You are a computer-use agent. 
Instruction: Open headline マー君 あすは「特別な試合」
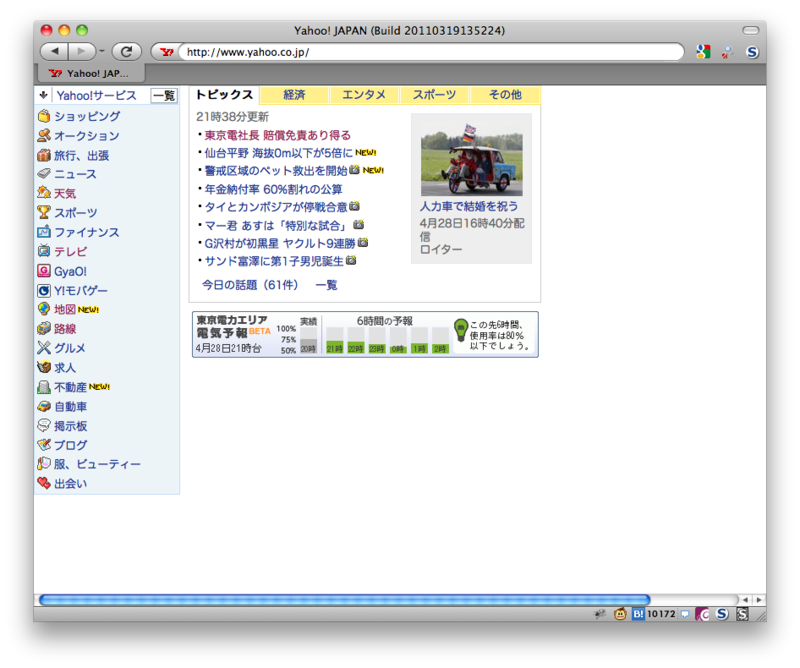(x=278, y=226)
